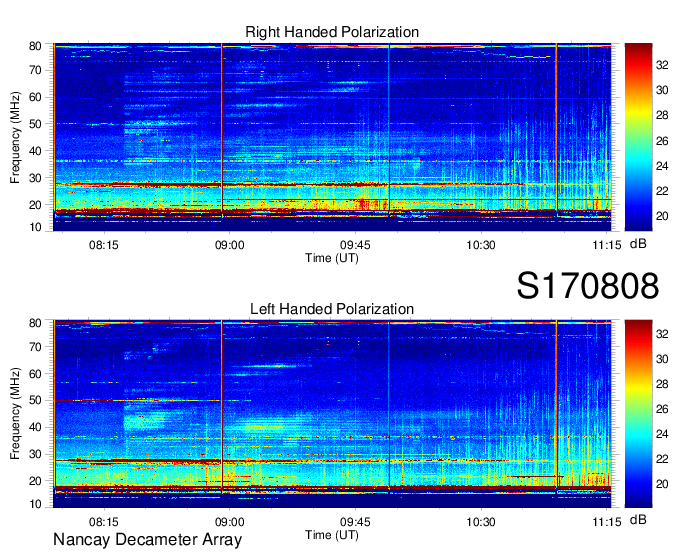Click the 'Nancay Decameter Array' caption
This screenshot has height=552, width=680.
coord(147,540)
